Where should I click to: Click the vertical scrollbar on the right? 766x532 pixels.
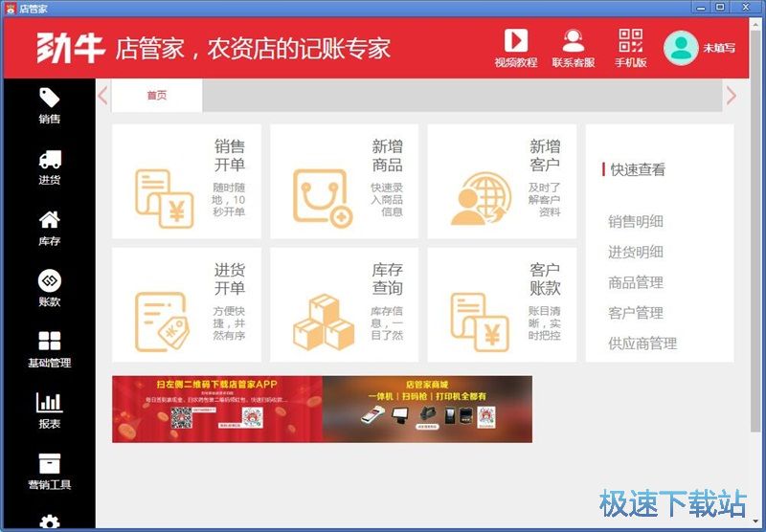click(755, 230)
